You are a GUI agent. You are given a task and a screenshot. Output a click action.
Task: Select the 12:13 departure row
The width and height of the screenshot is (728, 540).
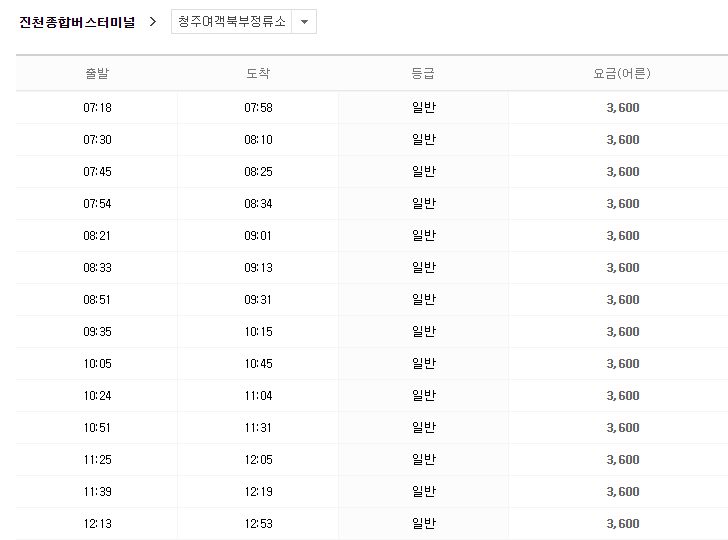pos(97,524)
